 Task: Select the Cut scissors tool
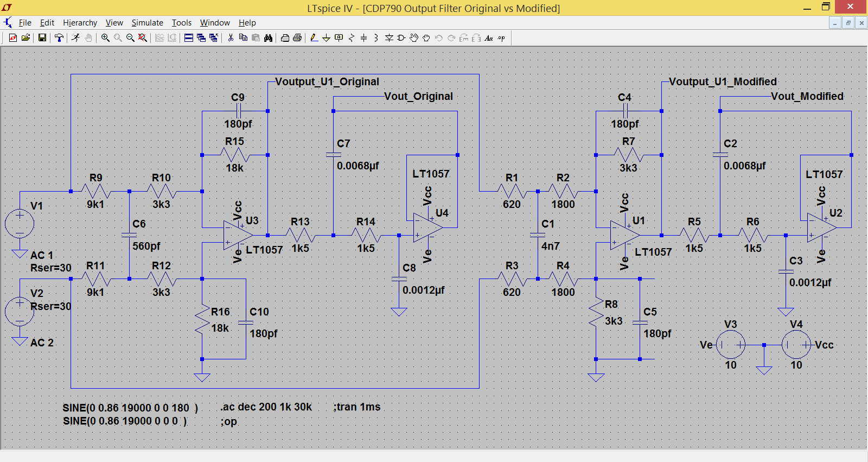(231, 38)
